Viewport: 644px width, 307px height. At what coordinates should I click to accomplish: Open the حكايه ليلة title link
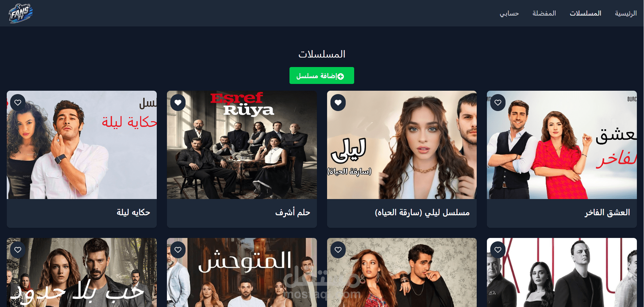[x=133, y=213]
